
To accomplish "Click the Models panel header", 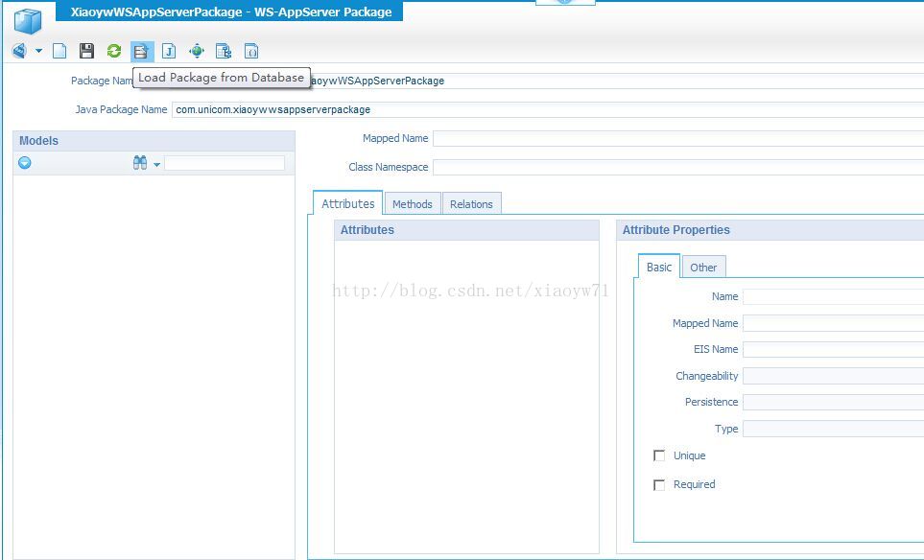I will (154, 141).
